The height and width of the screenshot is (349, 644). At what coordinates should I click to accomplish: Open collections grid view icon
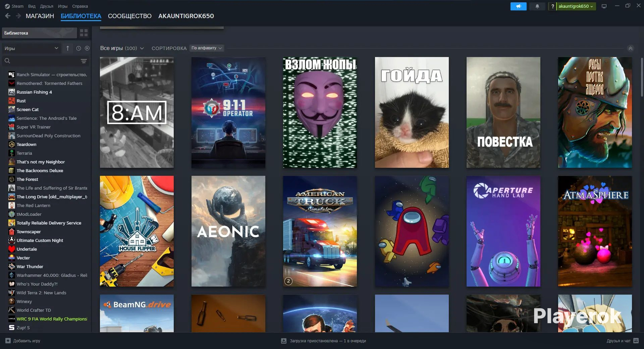tap(84, 33)
